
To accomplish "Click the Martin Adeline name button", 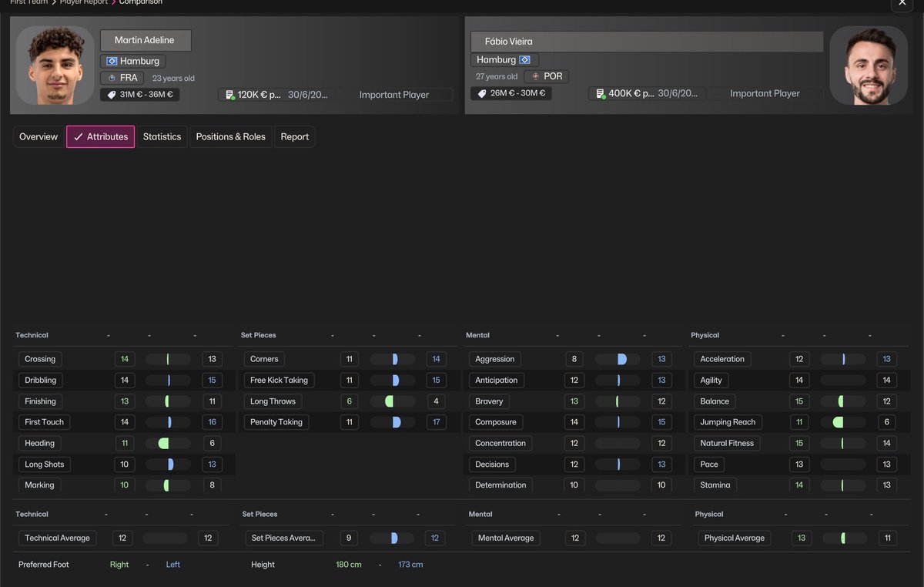I will pos(146,40).
